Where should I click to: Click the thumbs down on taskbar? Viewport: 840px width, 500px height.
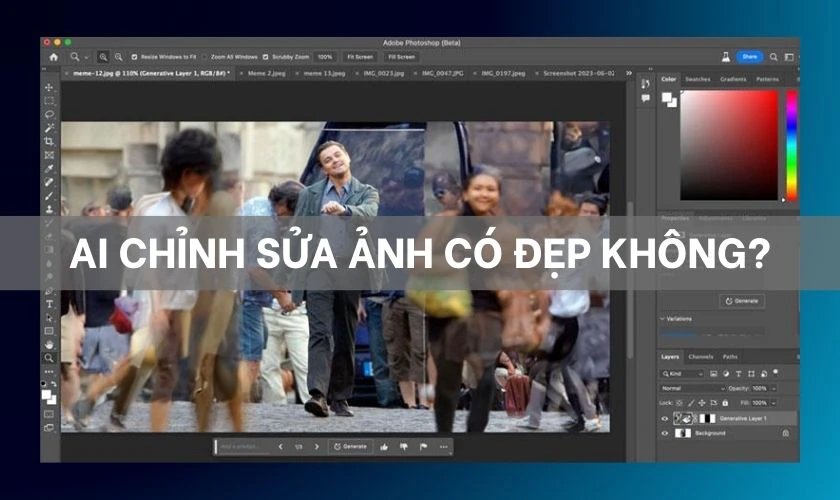404,446
